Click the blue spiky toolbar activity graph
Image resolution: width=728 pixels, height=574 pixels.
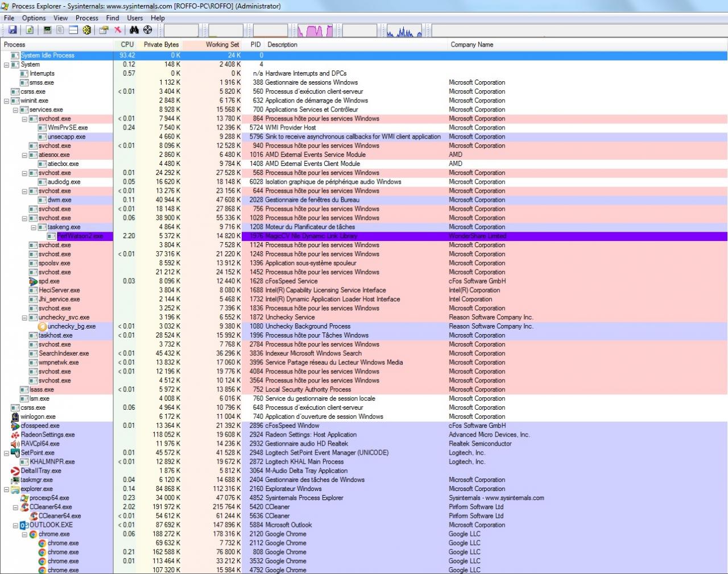[x=404, y=30]
